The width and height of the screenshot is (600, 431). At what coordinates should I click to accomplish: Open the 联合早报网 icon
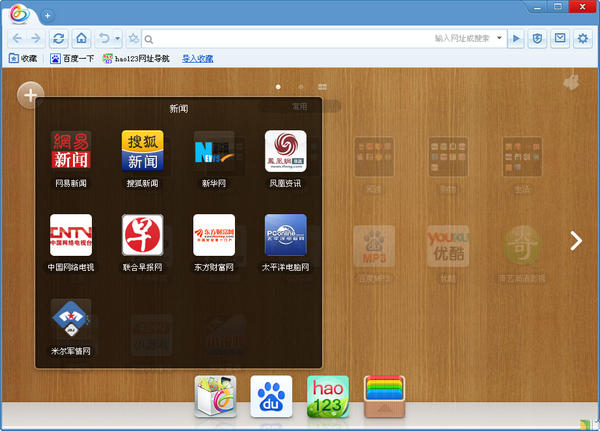142,235
